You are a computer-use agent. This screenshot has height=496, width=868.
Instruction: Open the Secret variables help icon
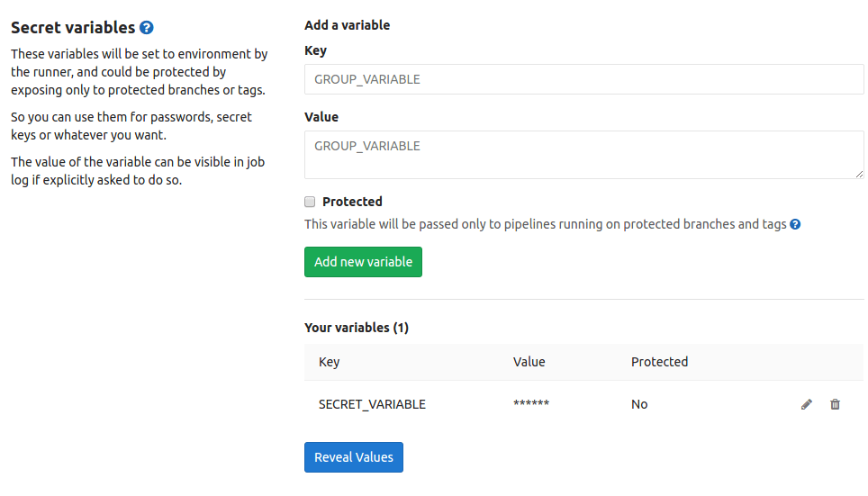(147, 28)
